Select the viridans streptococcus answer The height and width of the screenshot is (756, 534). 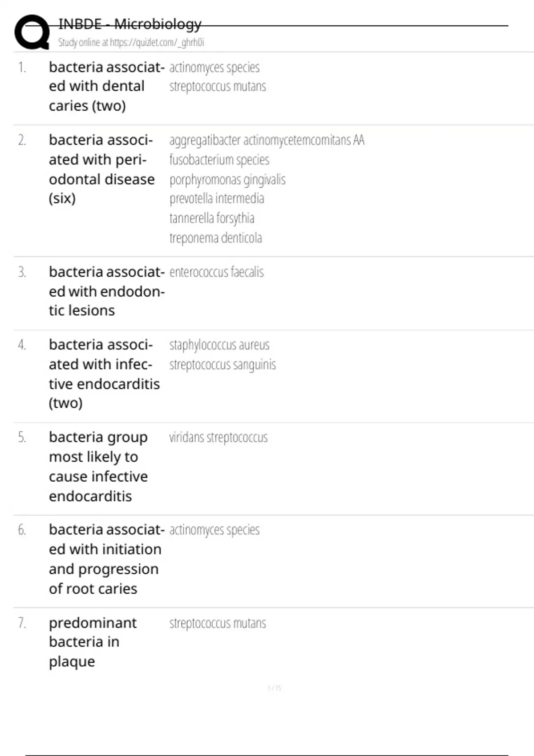[218, 438]
